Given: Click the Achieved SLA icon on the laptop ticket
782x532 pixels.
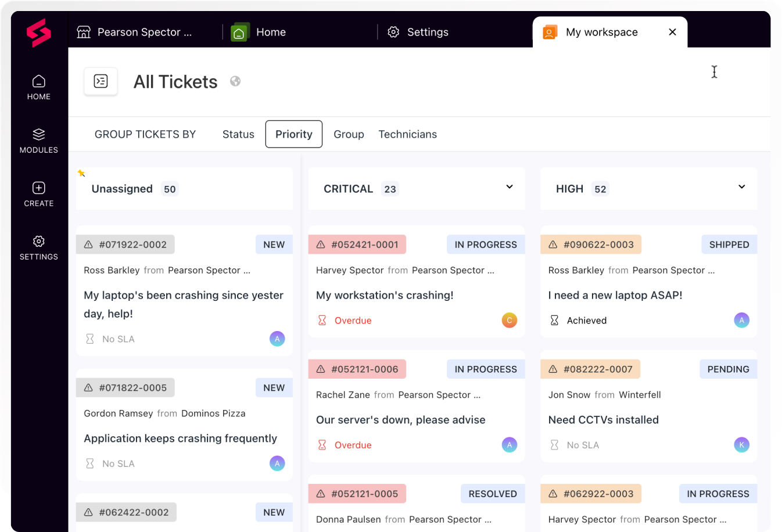Looking at the screenshot, I should [554, 320].
